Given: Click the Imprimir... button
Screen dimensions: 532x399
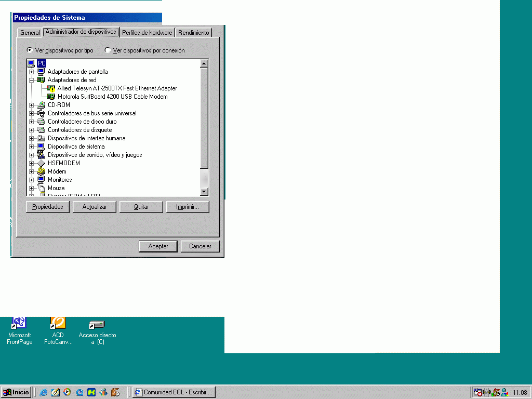Looking at the screenshot, I should point(188,207).
